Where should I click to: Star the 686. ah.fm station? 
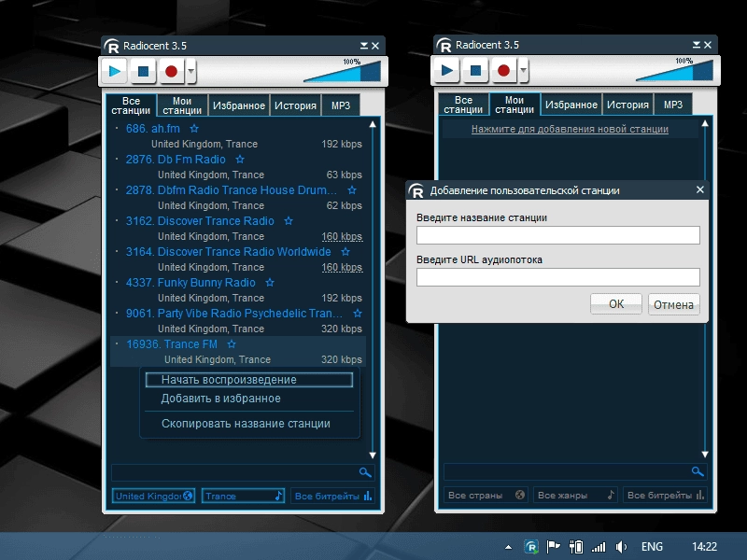coord(194,129)
